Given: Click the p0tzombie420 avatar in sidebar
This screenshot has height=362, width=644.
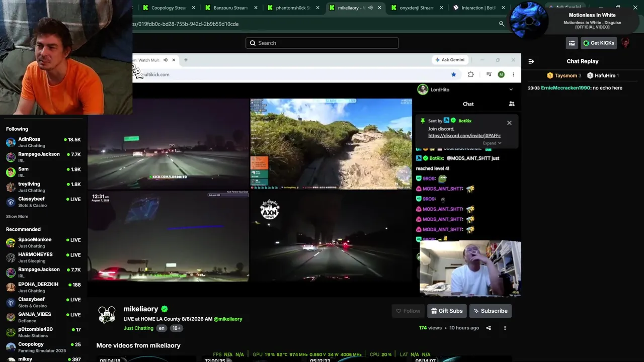Looking at the screenshot, I should 11,332.
